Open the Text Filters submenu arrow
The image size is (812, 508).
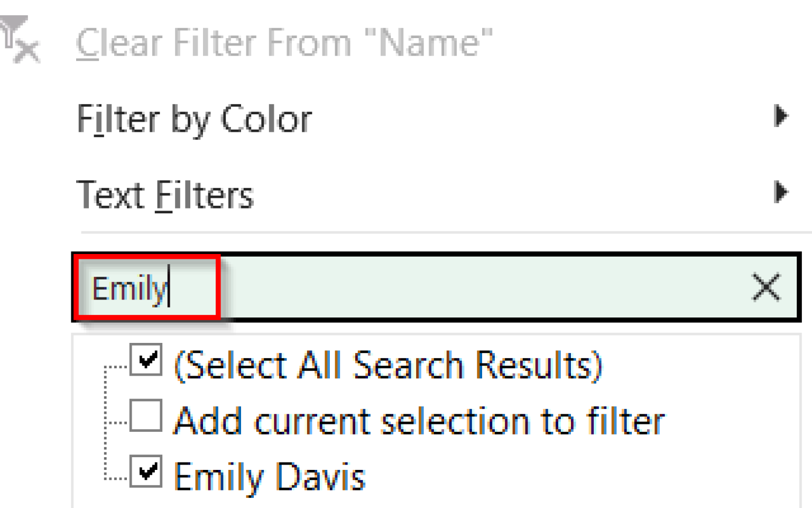pyautogui.click(x=781, y=193)
